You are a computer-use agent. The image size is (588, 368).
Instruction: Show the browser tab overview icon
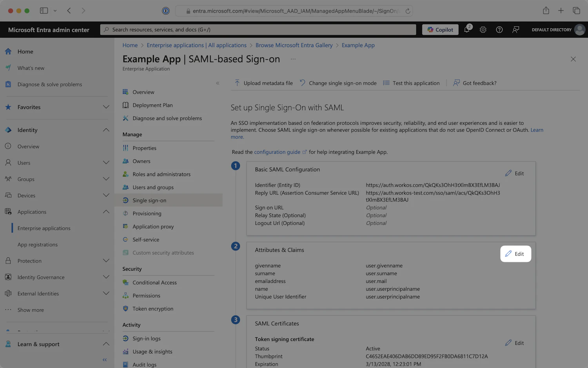coord(576,11)
